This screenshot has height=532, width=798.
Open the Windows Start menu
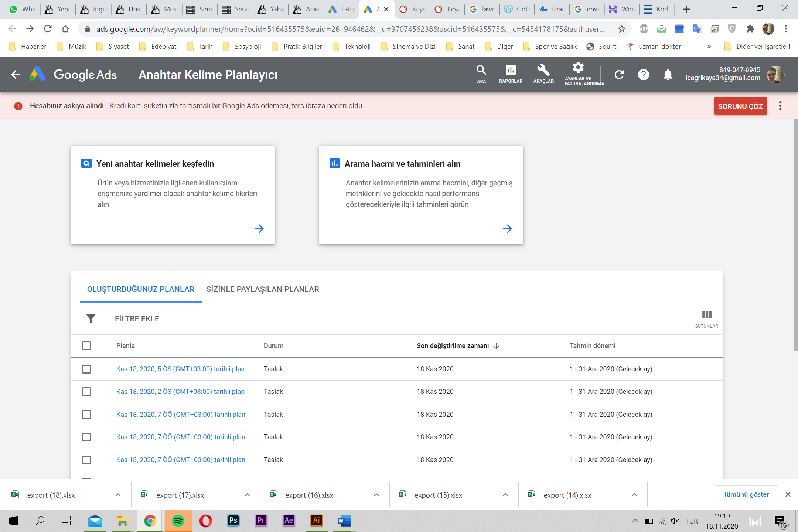tap(13, 521)
